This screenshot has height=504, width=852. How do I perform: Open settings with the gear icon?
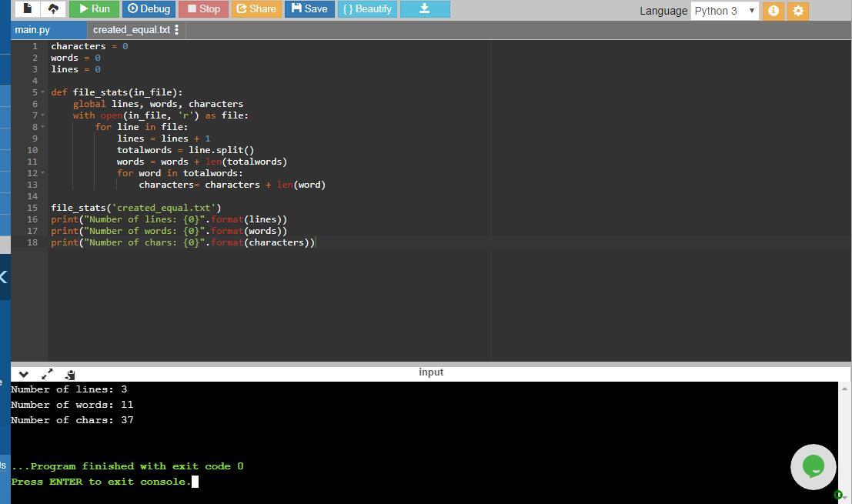pos(798,11)
